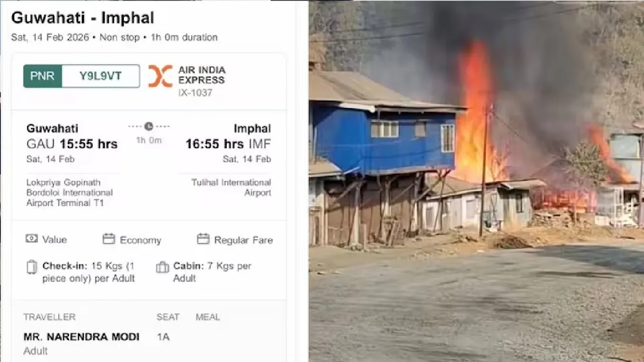Viewport: 644px width, 362px height.
Task: Click the SEAT column header
Action: [x=168, y=317]
